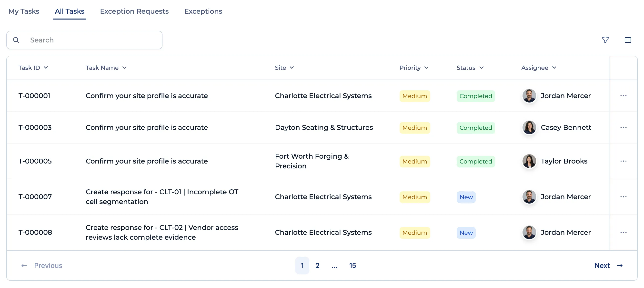This screenshot has width=644, height=288.
Task: Click Charlotte Electrical Systems in row T-000007
Action: tap(323, 197)
